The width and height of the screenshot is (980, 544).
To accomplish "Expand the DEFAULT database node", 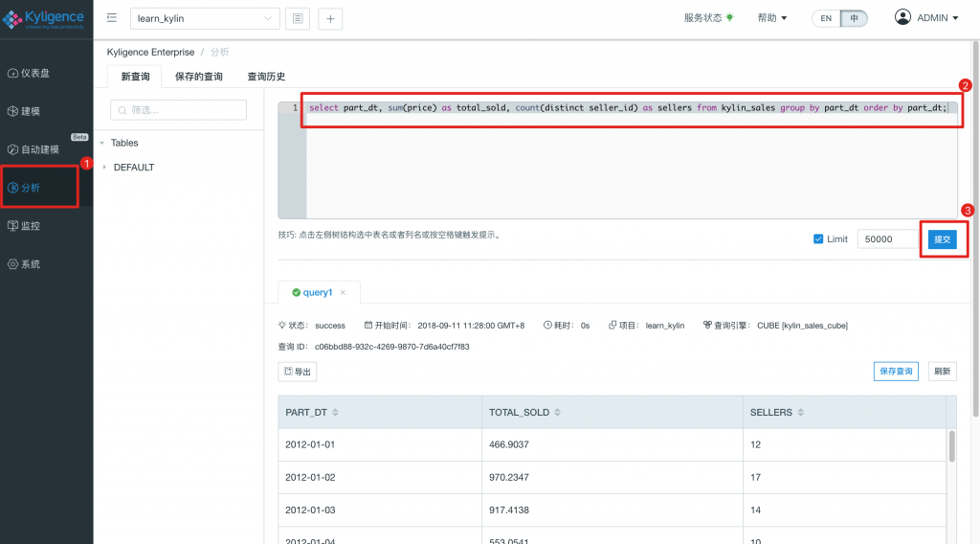I will [104, 167].
